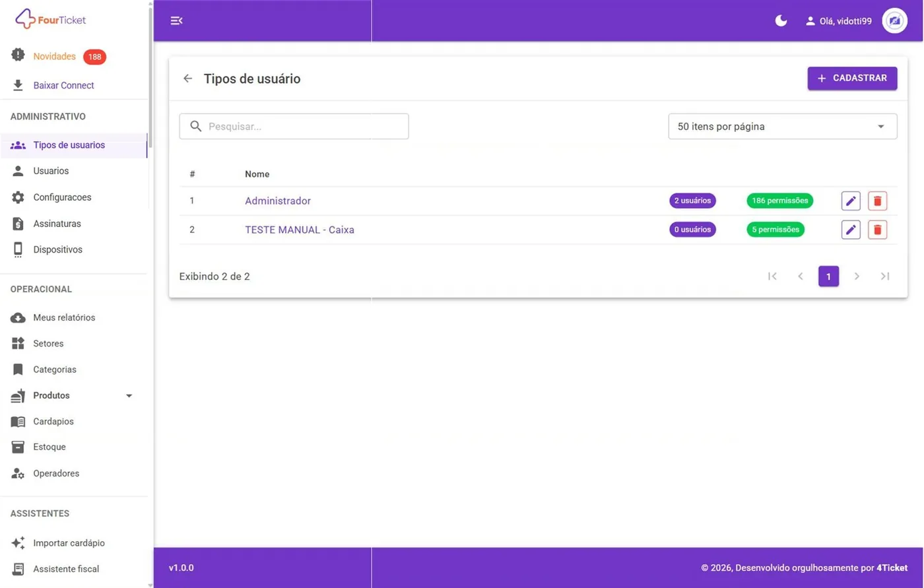
Task: Click the CADASTRAR button
Action: tap(852, 79)
